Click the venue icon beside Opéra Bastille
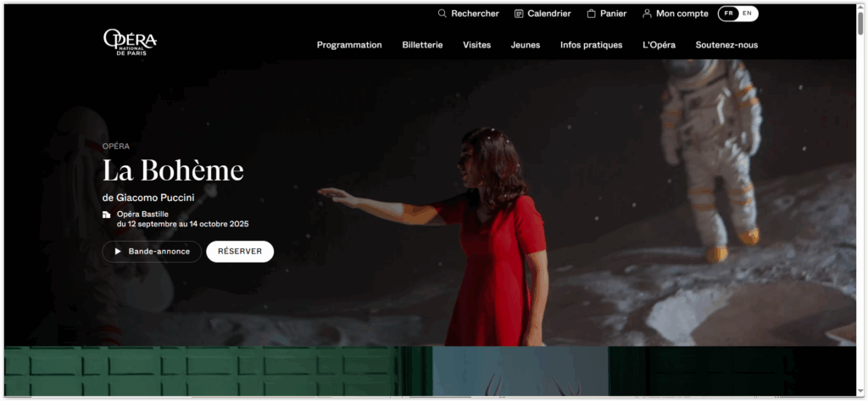The image size is (868, 401). click(x=106, y=214)
